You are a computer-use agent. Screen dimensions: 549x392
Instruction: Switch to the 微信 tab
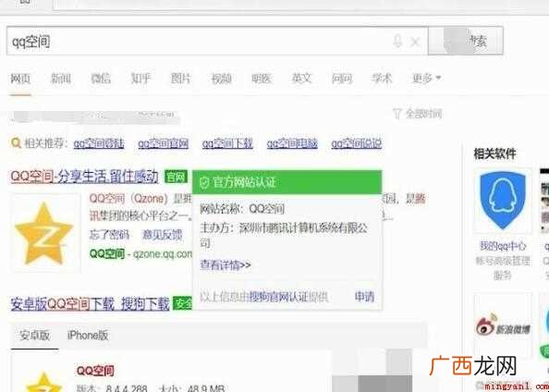click(101, 78)
